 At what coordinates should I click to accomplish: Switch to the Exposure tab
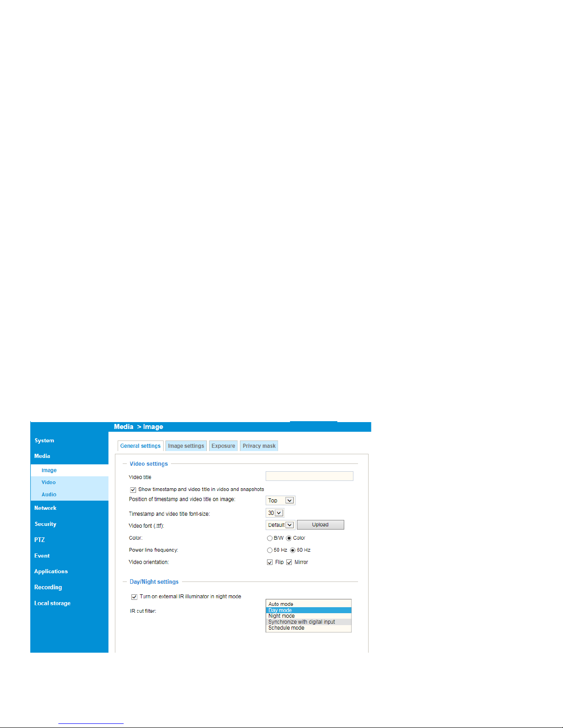pos(223,446)
